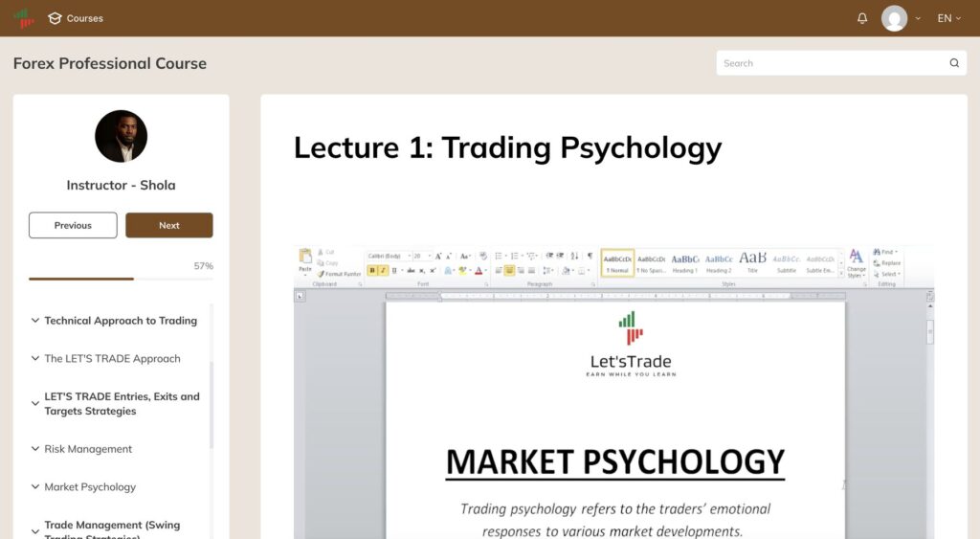This screenshot has width=980, height=539.
Task: Click the Let'sTrade logo in the top bar
Action: coord(24,18)
